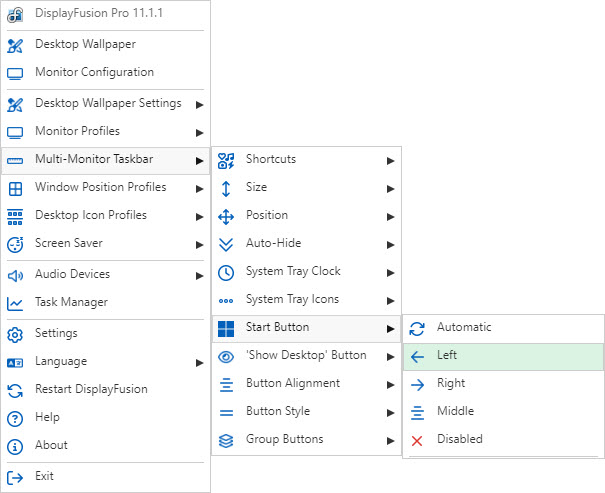Open the About menu entry
The height and width of the screenshot is (493, 605).
[106, 446]
